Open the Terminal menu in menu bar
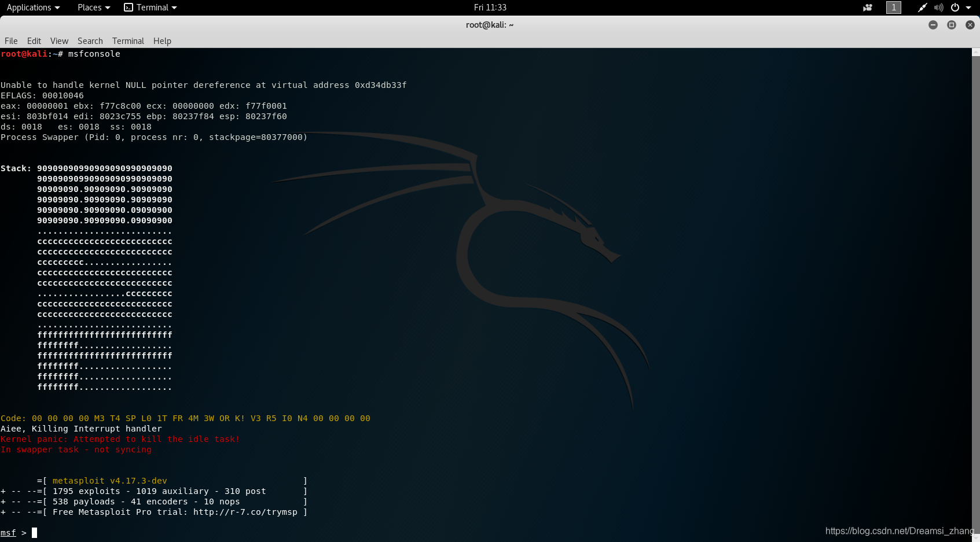 pyautogui.click(x=128, y=41)
